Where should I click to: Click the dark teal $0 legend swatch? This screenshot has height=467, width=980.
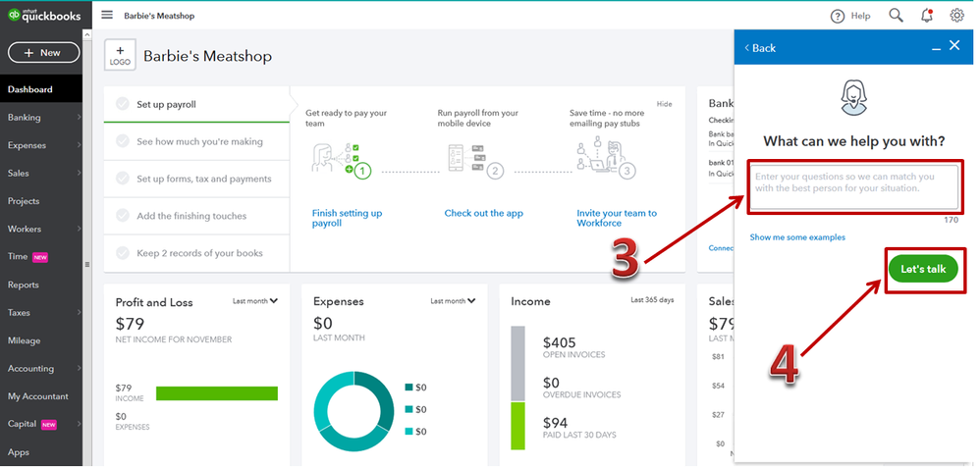pos(408,388)
